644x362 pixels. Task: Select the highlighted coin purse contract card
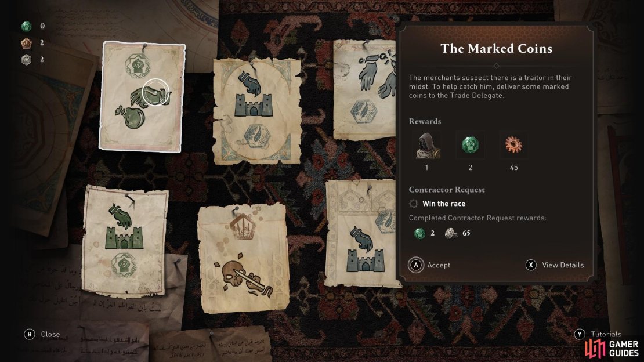point(142,97)
